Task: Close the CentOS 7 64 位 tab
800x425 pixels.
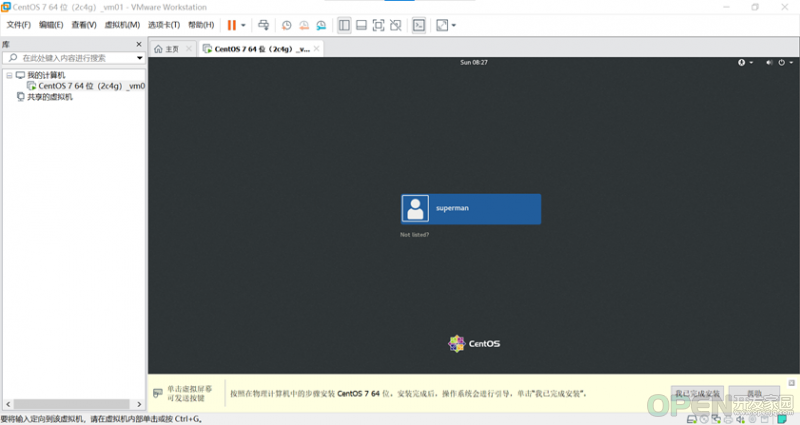Action: [317, 48]
